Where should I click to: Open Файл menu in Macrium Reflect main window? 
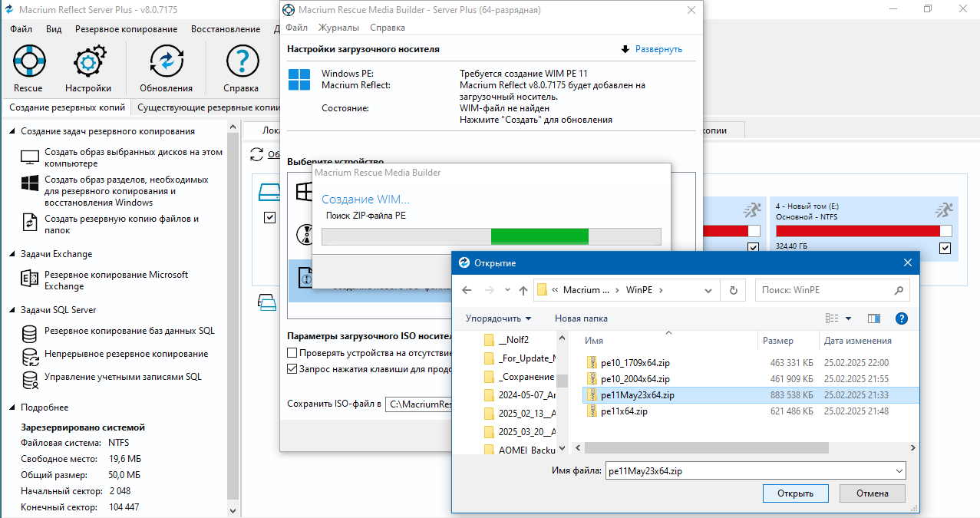tap(21, 29)
